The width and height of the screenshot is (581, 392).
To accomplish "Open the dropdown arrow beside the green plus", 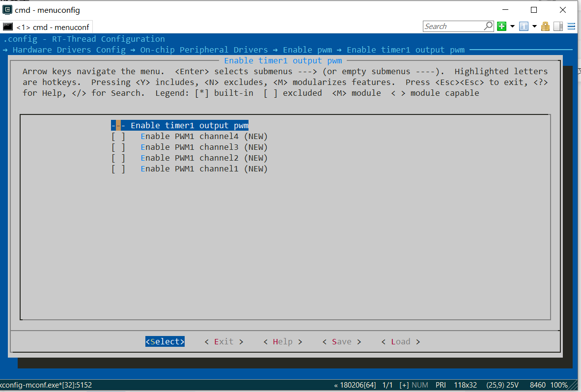I will pos(512,26).
